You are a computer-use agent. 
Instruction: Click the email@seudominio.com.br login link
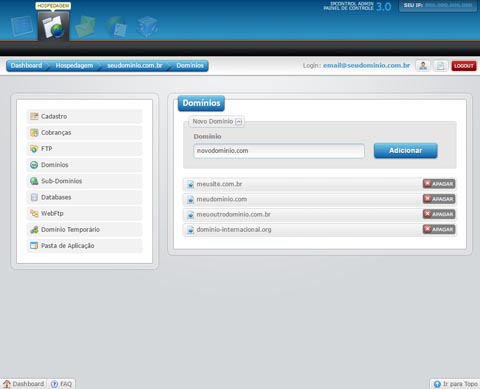366,66
